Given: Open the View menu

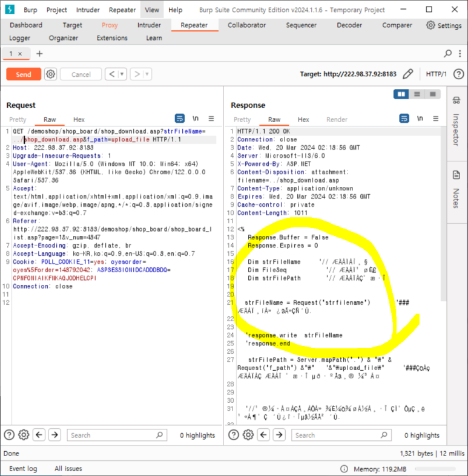Looking at the screenshot, I should pos(152,10).
